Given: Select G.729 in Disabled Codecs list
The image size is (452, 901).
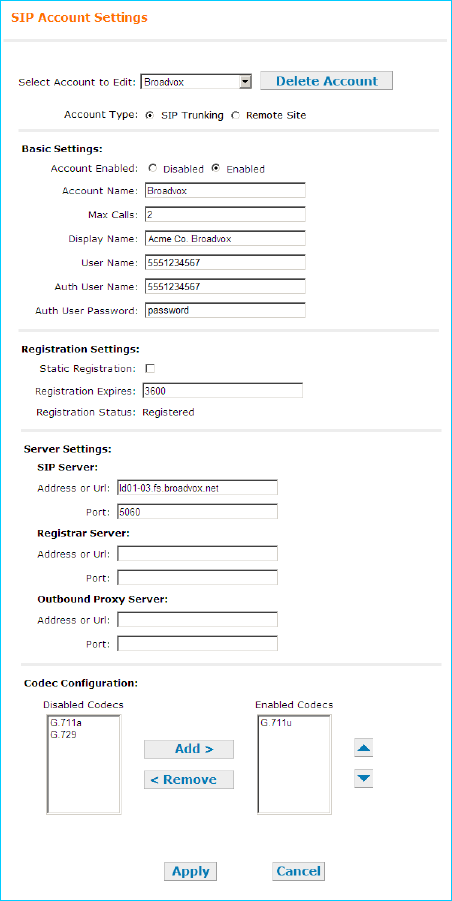Looking at the screenshot, I should (60, 733).
